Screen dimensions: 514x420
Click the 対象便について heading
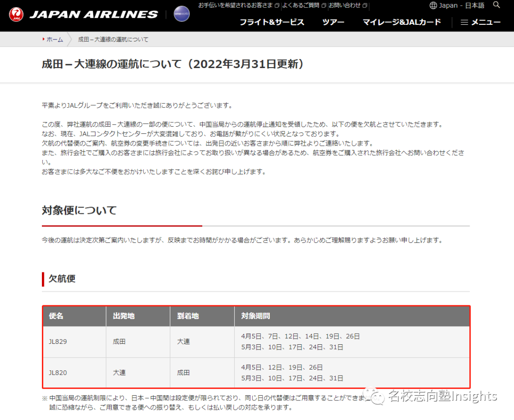79,210
